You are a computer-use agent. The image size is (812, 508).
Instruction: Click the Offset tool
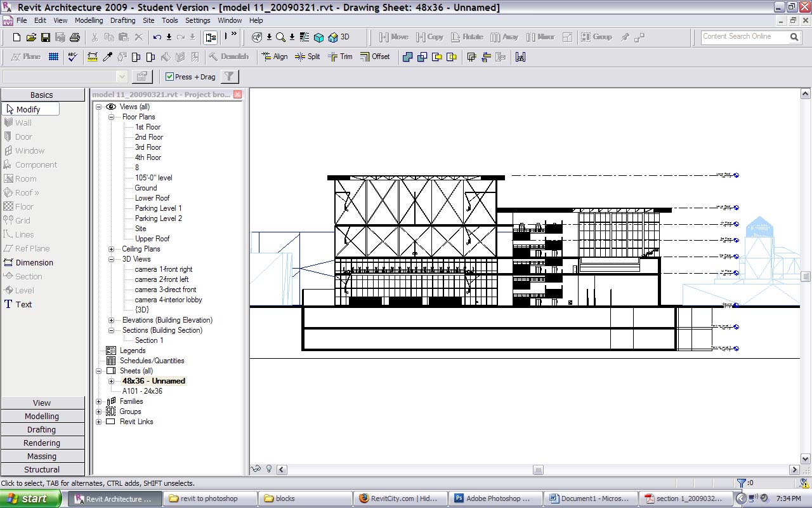375,57
